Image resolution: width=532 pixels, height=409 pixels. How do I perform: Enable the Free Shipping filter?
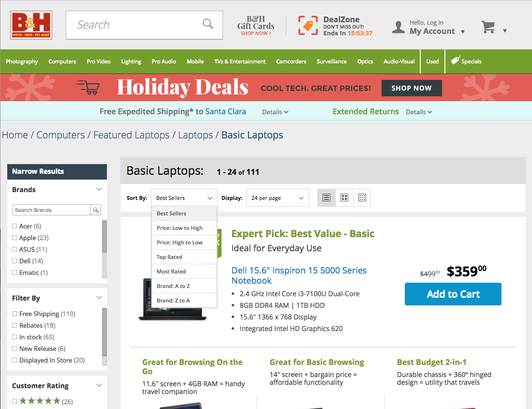[15, 314]
